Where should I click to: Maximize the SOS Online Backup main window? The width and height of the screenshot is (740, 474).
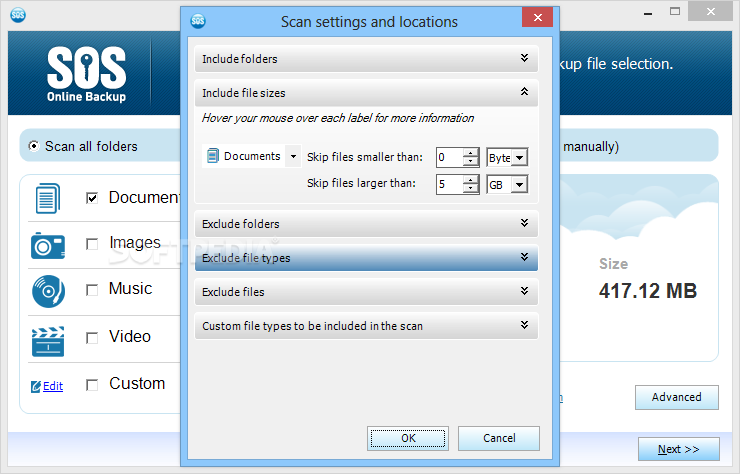tap(675, 11)
